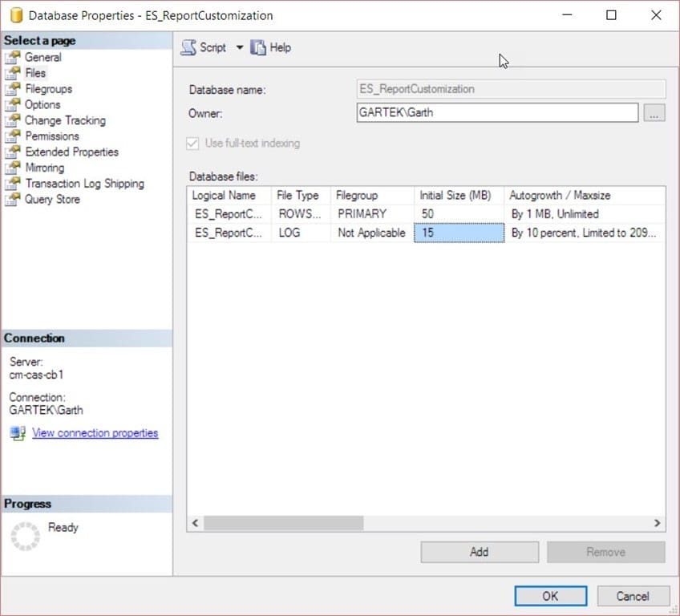Click the 'By 1 MB, Unlimited' autogrowth cell
The image size is (680, 616).
pos(585,214)
